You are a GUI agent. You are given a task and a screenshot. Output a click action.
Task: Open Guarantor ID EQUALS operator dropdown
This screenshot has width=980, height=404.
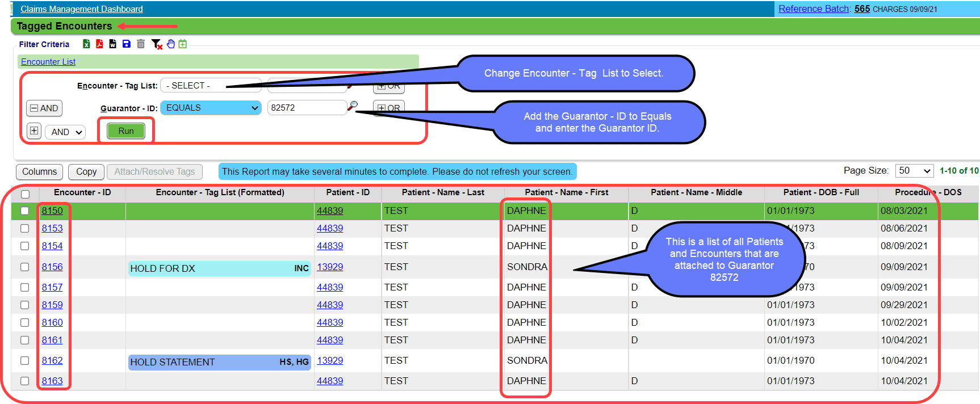pos(211,108)
